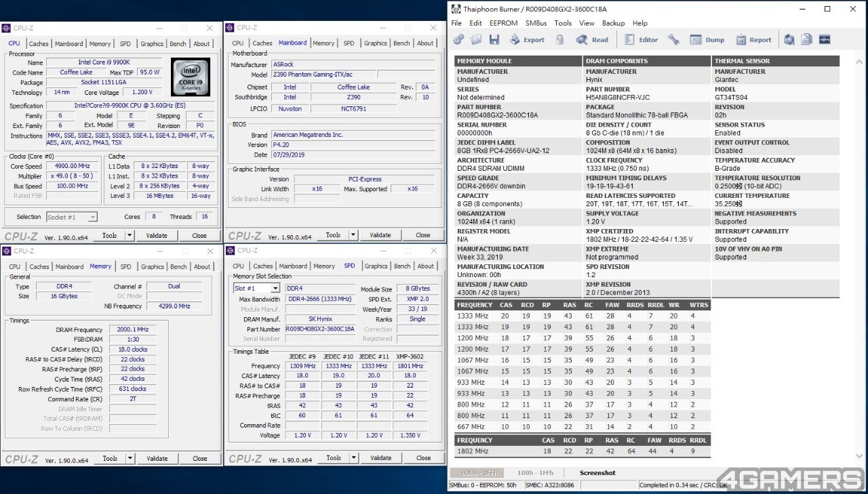
Task: Click the Export toolbar button in Thaiphoon Burner
Action: (528, 40)
